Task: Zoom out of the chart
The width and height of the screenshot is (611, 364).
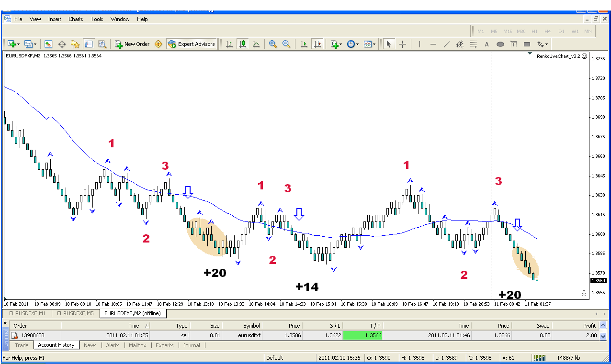Action: coord(286,44)
